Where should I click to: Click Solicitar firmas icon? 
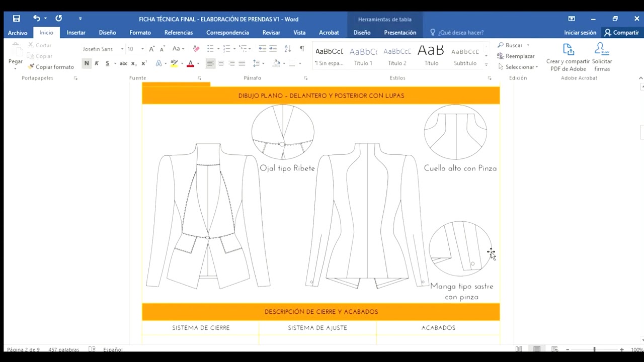click(602, 58)
